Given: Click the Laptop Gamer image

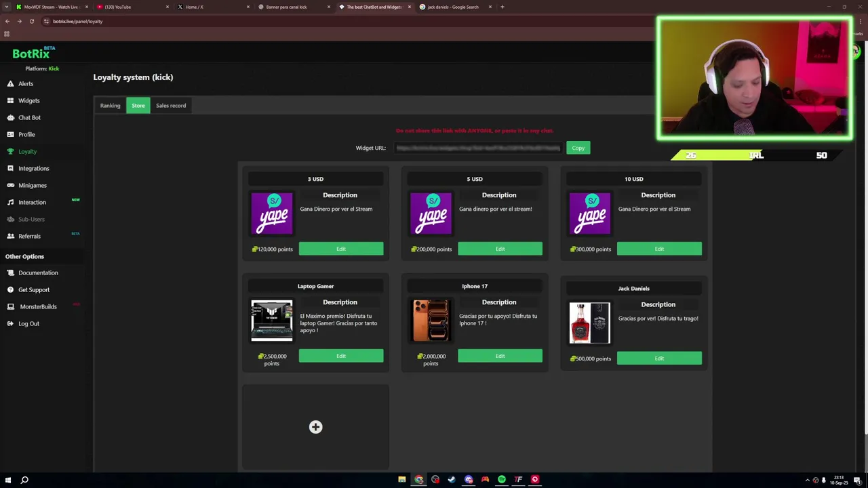Looking at the screenshot, I should pos(272,321).
